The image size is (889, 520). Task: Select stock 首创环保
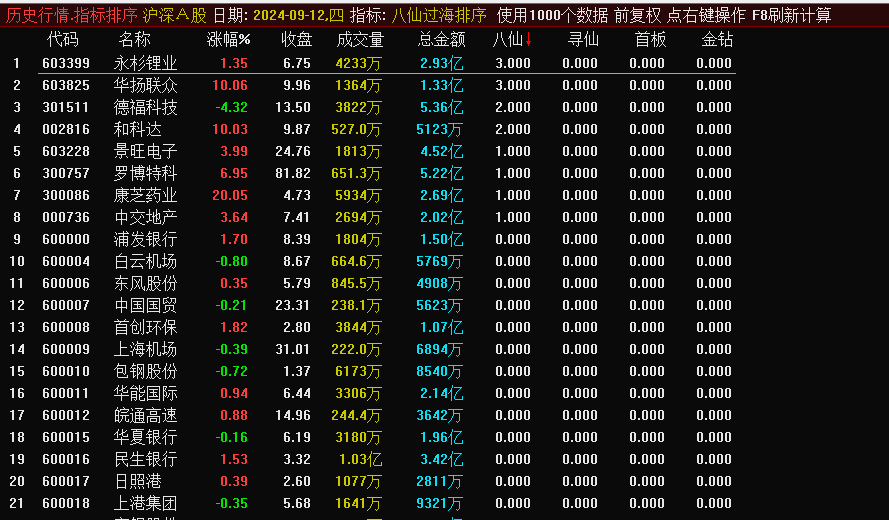coord(145,327)
